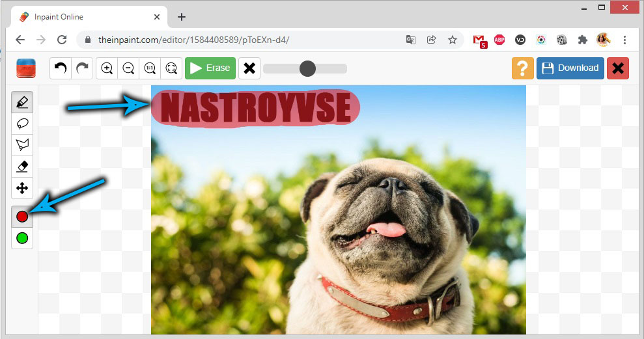Click the green Erase button
644x339 pixels.
coord(210,68)
